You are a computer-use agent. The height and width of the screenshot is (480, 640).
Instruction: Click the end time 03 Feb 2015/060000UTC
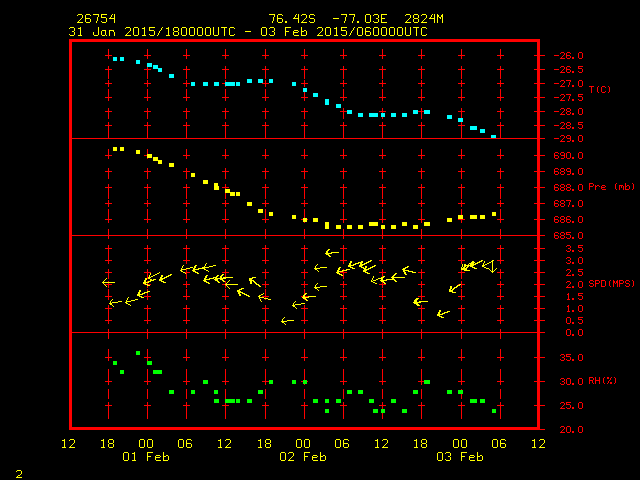coord(344,32)
